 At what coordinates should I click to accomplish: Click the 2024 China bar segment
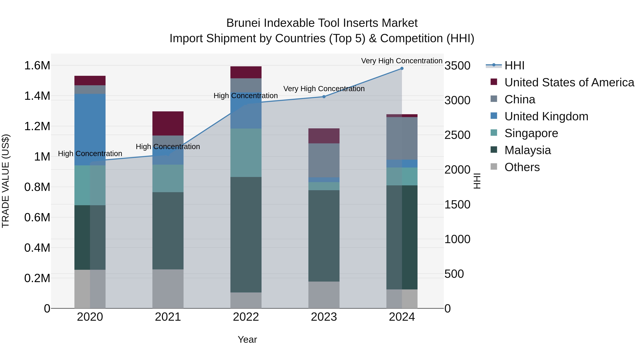402,138
